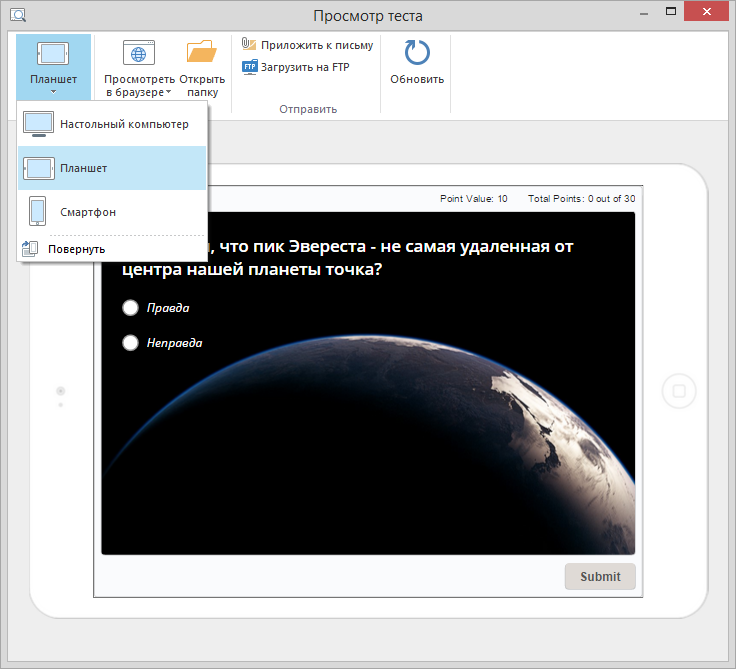Screen dimensions: 736x669
Task: Click the tablet icon in dropdown list
Action: (x=38, y=168)
